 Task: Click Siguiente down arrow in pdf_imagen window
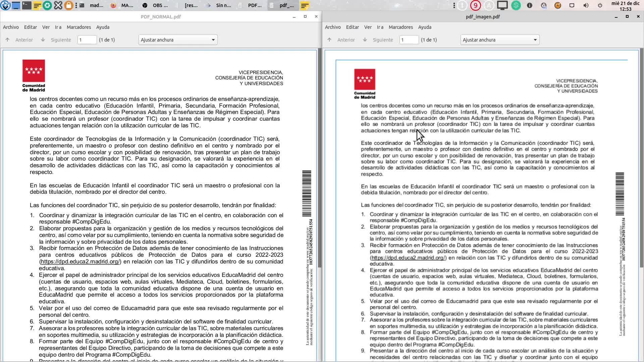pyautogui.click(x=365, y=40)
